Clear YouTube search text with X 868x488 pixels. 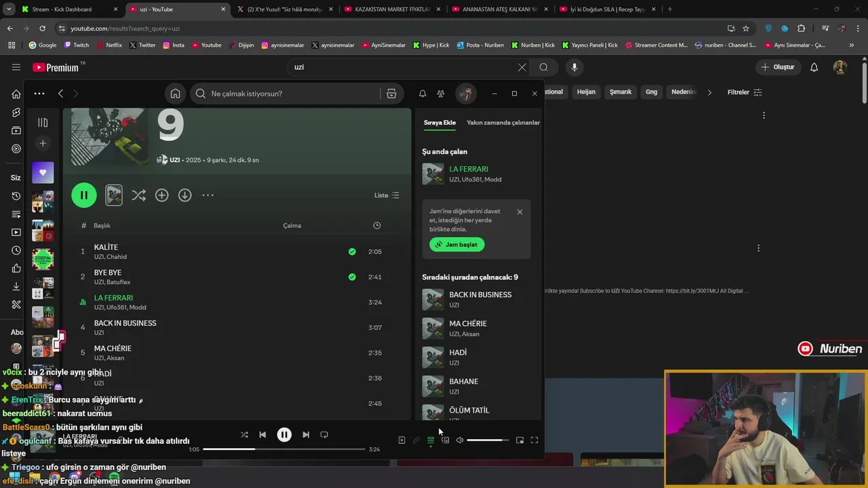[x=521, y=67]
